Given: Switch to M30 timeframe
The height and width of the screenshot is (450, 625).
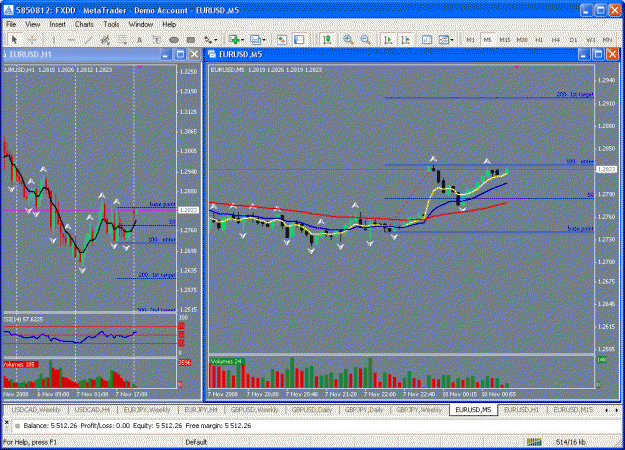Looking at the screenshot, I should 522,40.
